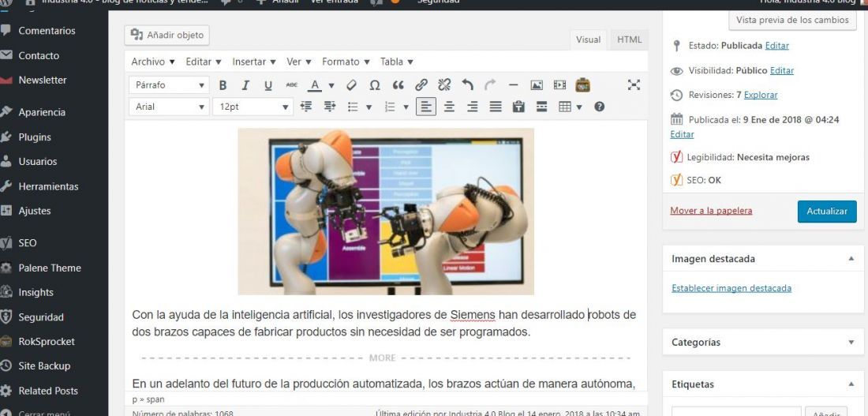Toggle bulleted list
Image resolution: width=868 pixels, height=416 pixels.
pyautogui.click(x=353, y=107)
